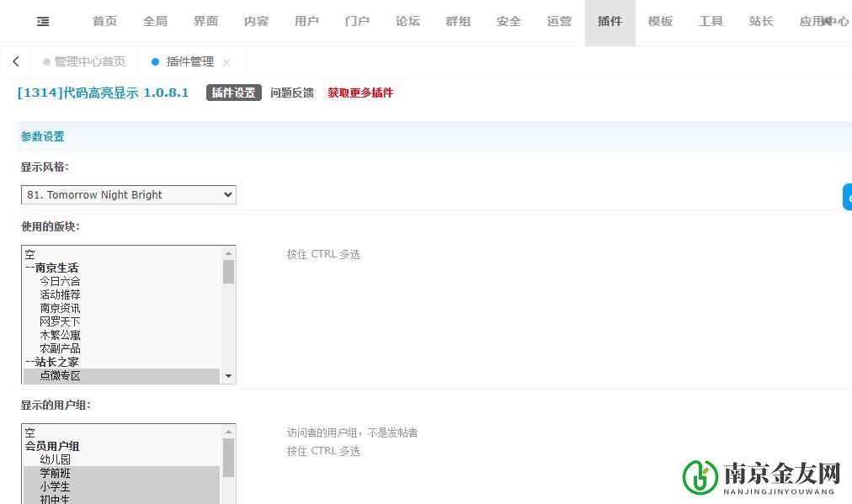Screen dimensions: 852x504
Task: Select 学前班 in the user group list
Action: pos(53,473)
